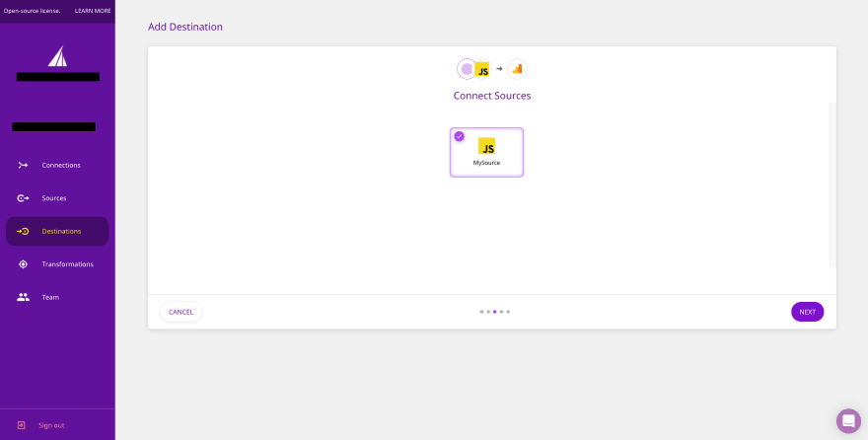Open the chat bubble widget
This screenshot has height=440, width=868.
(x=848, y=420)
